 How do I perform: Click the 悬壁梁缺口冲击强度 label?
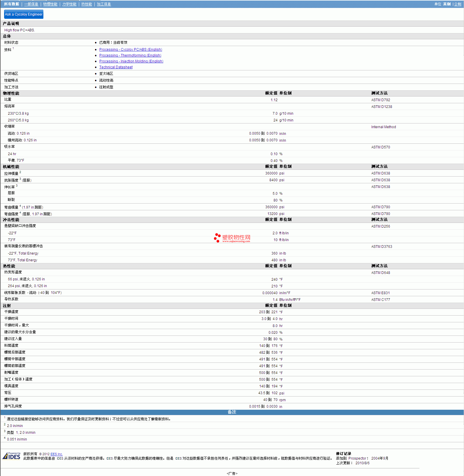(20, 226)
